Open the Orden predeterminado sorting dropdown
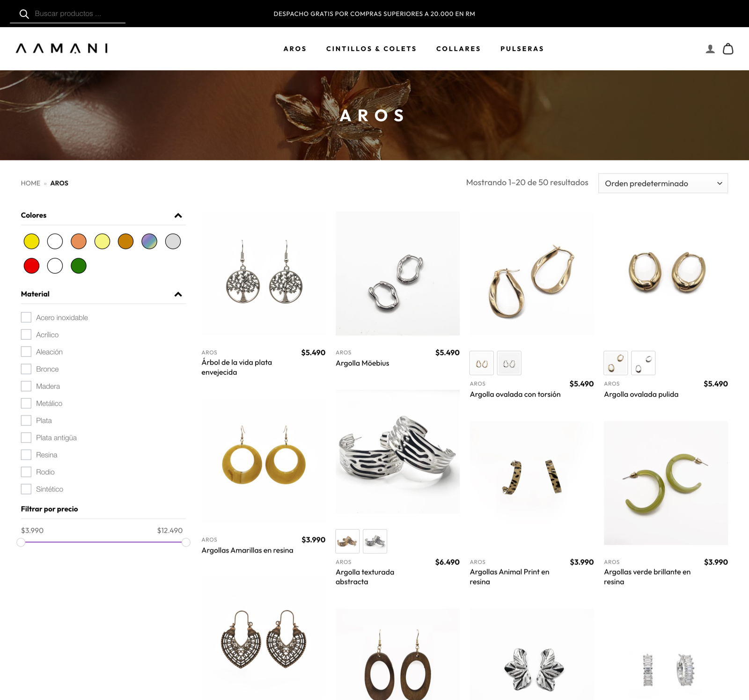Viewport: 749px width, 700px height. point(663,183)
